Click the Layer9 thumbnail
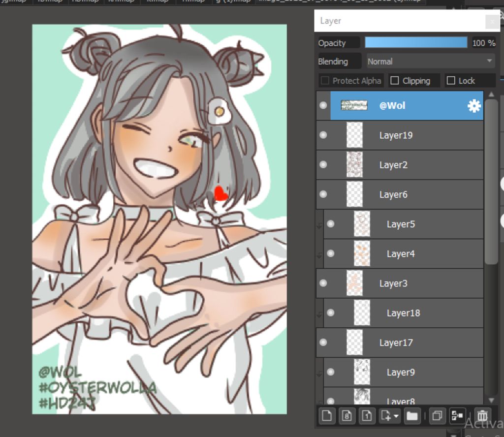 pyautogui.click(x=362, y=372)
